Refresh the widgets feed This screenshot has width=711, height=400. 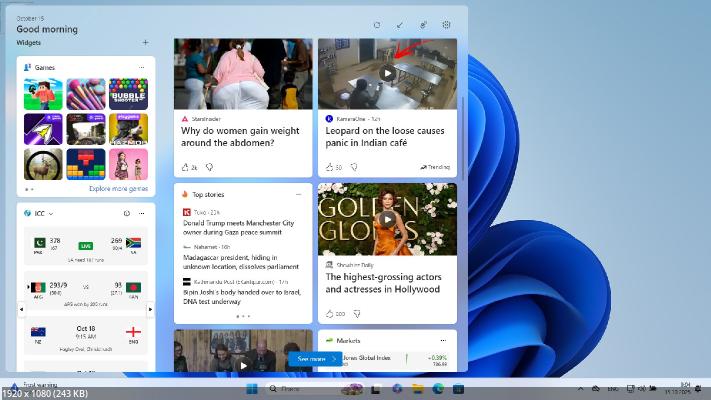coord(376,25)
